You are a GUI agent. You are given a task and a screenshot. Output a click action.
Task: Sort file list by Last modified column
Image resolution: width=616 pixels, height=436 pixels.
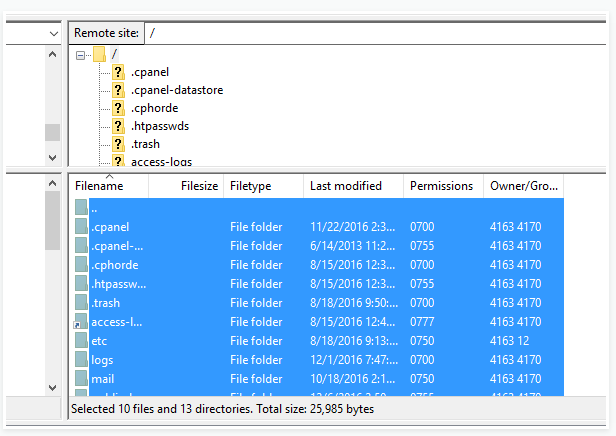click(x=354, y=186)
